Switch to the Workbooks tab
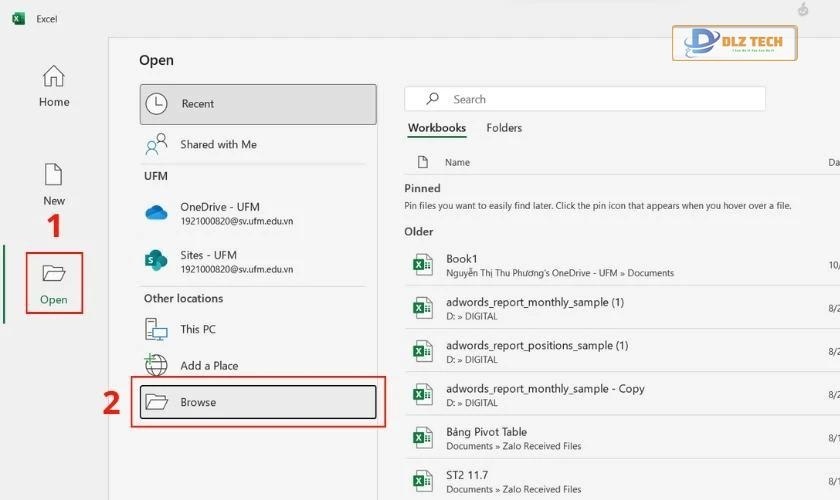840x500 pixels. [x=437, y=128]
